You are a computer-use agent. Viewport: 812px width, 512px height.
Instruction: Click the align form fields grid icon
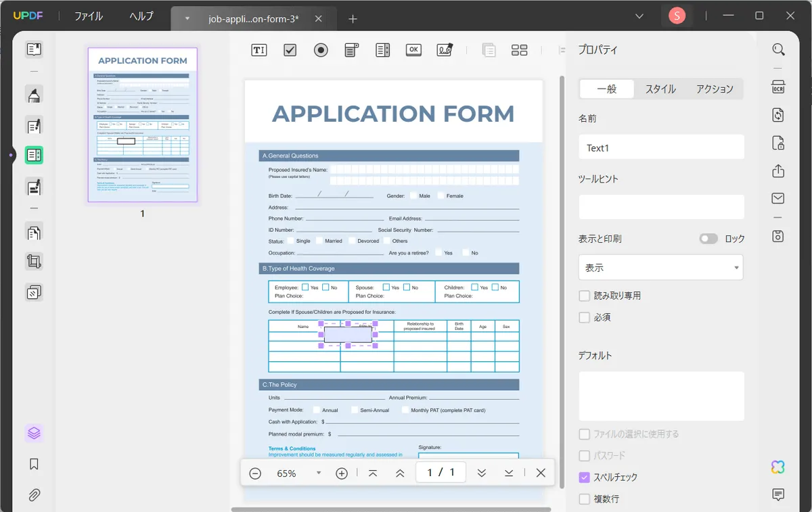[x=520, y=50]
